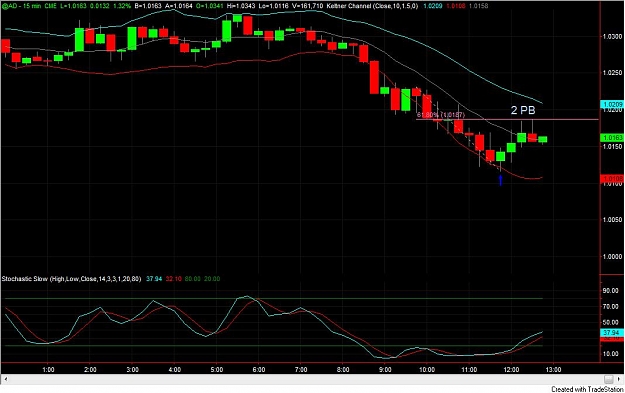Viewport: 625px width, 393px height.
Task: Click the cyan 37.94 value in Stochastic header
Action: click(154, 279)
